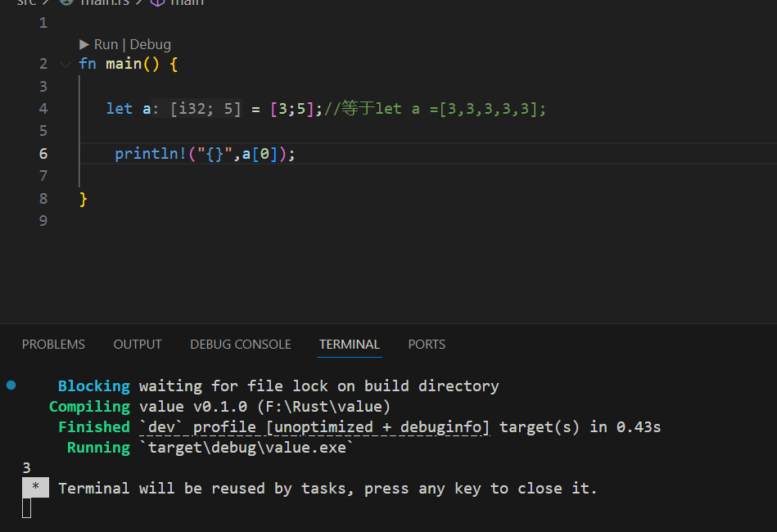Switch to the PROBLEMS panel tab
The image size is (777, 532).
click(53, 345)
